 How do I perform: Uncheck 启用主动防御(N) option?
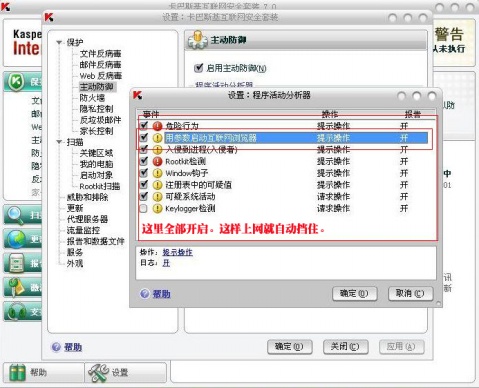[198, 68]
